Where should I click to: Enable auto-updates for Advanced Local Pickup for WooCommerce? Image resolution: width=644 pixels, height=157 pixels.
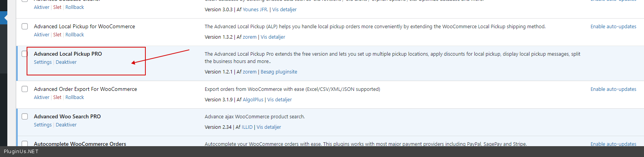(613, 27)
